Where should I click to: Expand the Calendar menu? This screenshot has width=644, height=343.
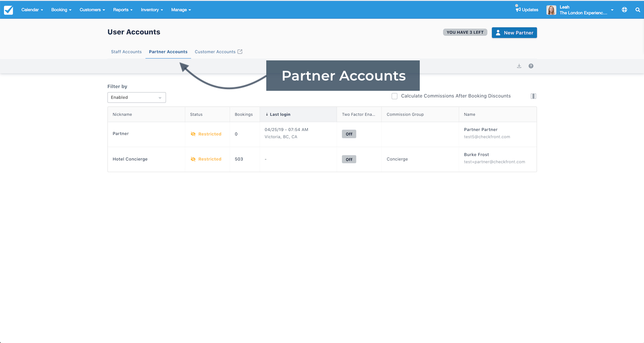click(32, 10)
